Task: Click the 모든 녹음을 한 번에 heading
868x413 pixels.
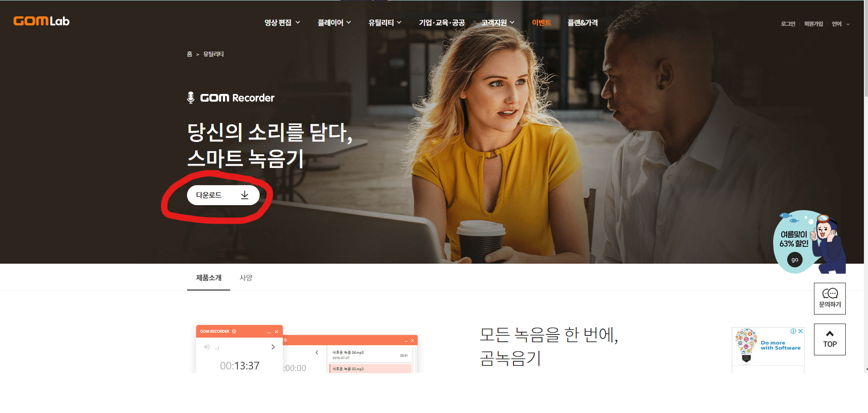Action: click(549, 335)
